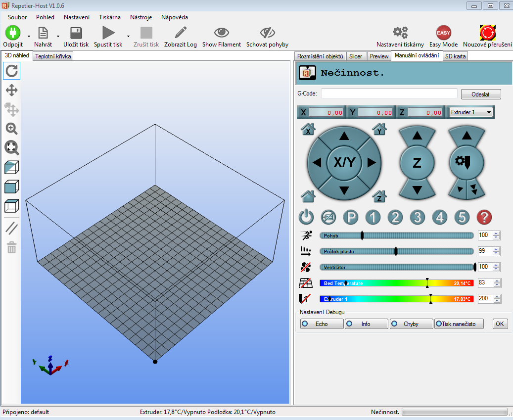The width and height of the screenshot is (513, 420).
Task: Click the emergency stop Nouzové přerušení icon
Action: (x=487, y=33)
